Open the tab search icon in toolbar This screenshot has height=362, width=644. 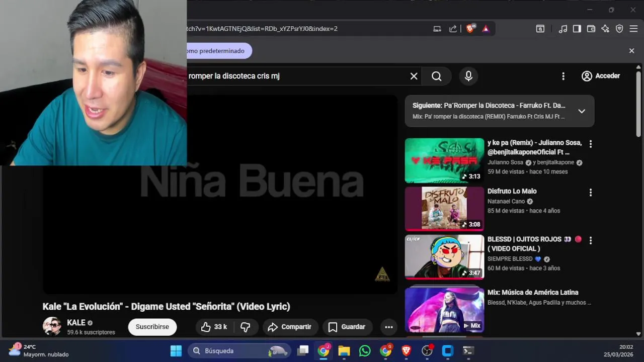540,29
